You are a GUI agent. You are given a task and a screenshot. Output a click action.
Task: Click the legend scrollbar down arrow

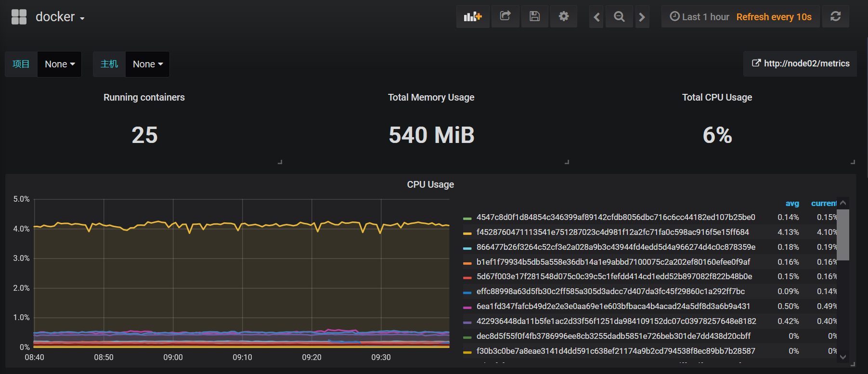coord(843,357)
